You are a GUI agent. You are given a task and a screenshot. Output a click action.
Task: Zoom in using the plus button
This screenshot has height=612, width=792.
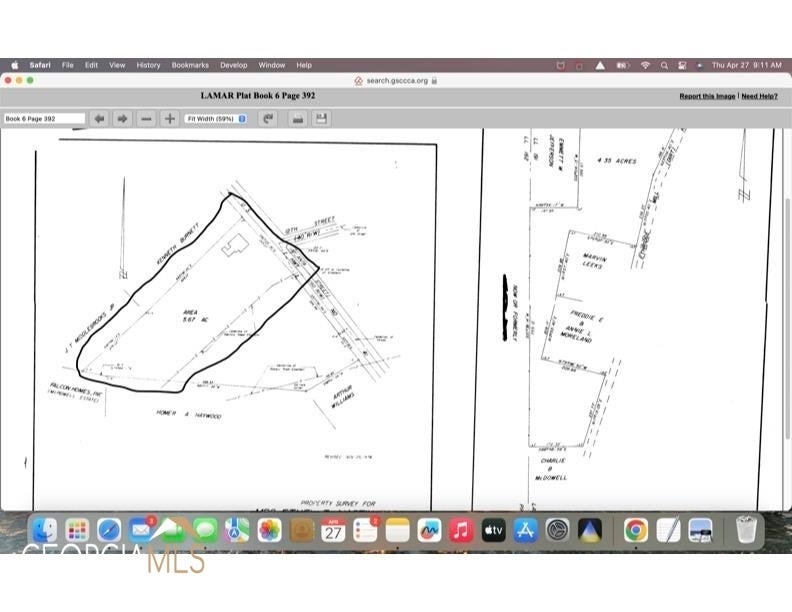coord(170,118)
